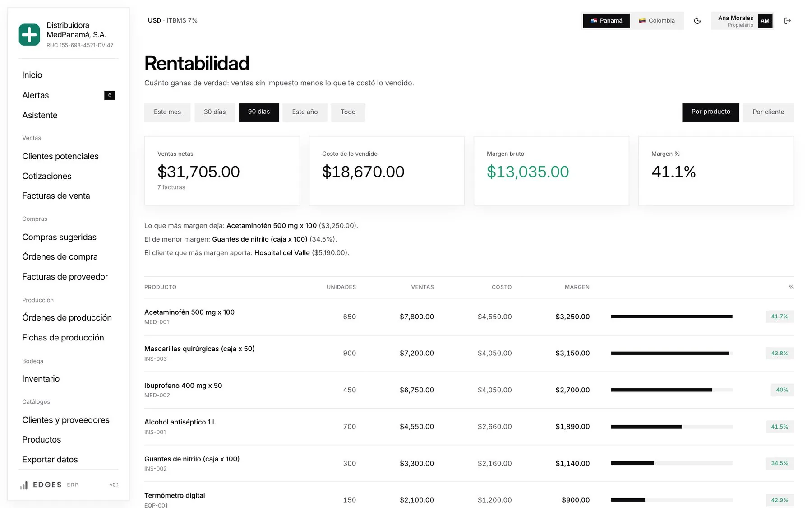
Task: Click the MARGEN column header
Action: pyautogui.click(x=577, y=287)
